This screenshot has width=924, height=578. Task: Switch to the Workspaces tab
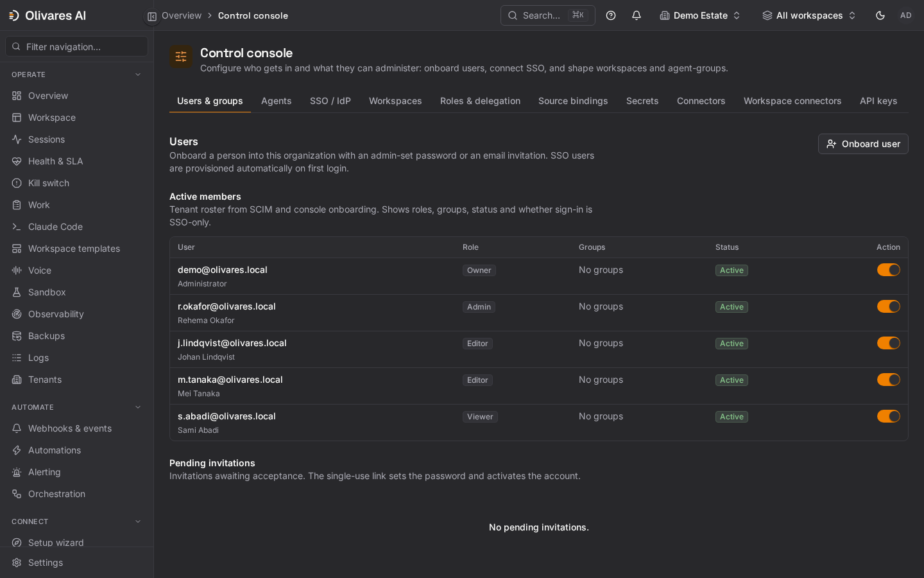tap(395, 101)
